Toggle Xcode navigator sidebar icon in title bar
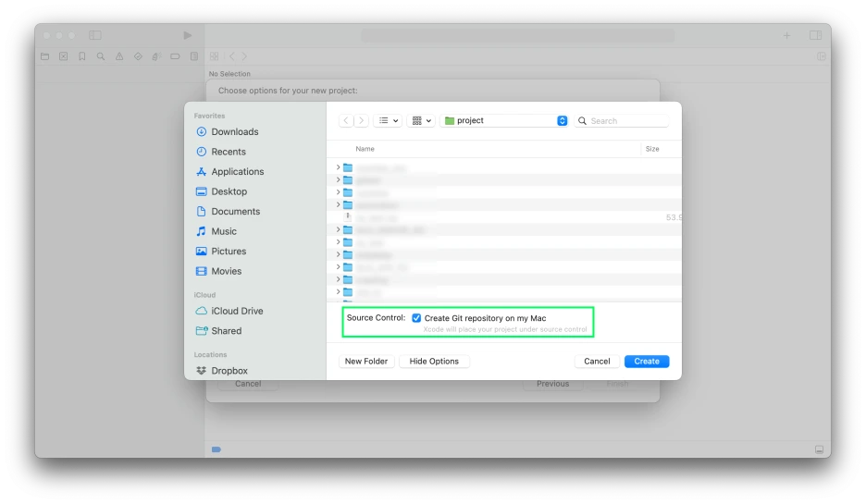The image size is (866, 504). (95, 35)
